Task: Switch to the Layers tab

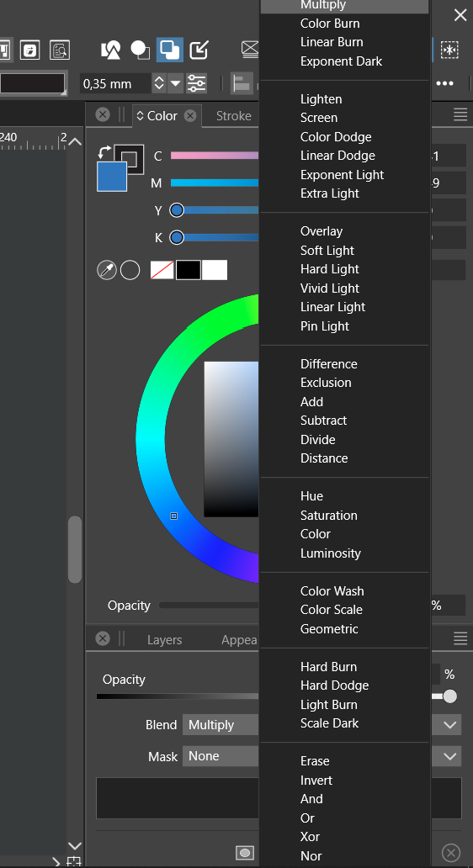Action: pos(164,640)
